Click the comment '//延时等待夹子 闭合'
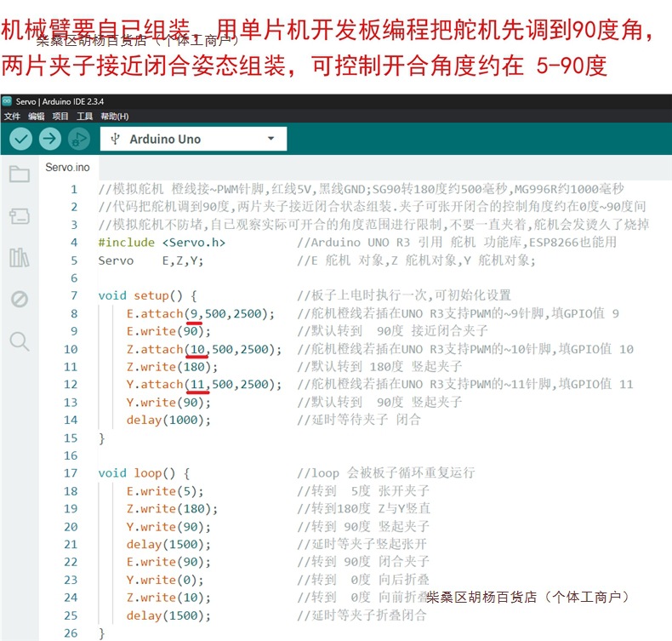This screenshot has width=672, height=641. click(359, 420)
